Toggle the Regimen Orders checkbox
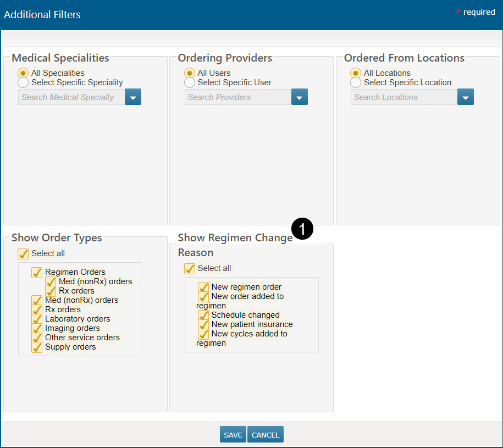Image resolution: width=503 pixels, height=448 pixels. pyautogui.click(x=37, y=272)
